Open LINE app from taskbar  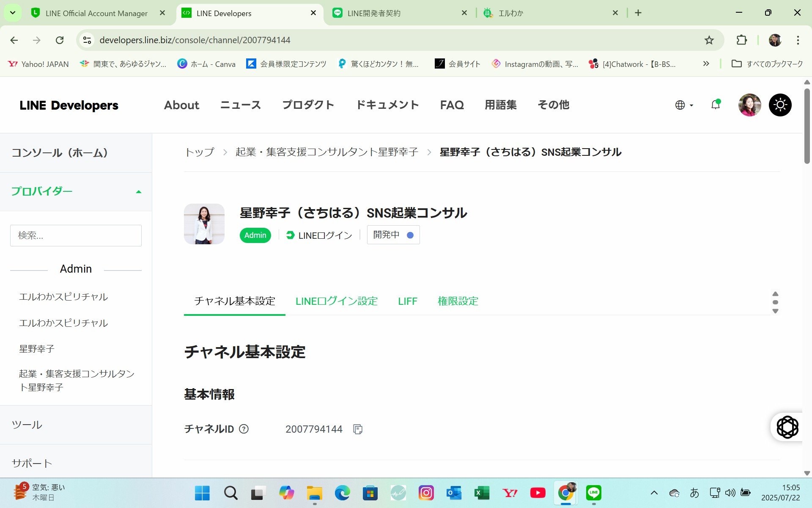point(593,493)
